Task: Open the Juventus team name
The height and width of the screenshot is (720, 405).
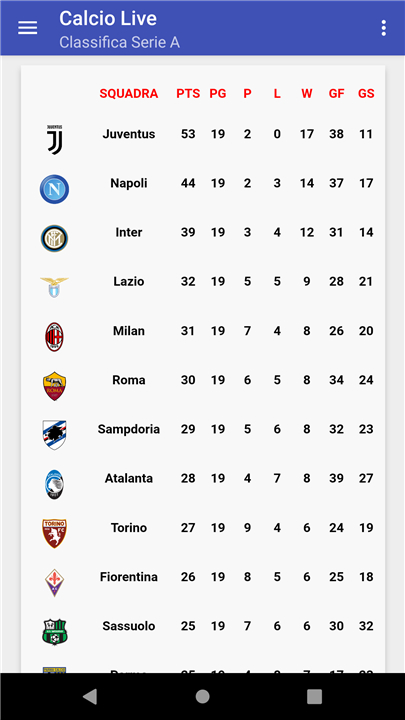Action: click(x=129, y=134)
